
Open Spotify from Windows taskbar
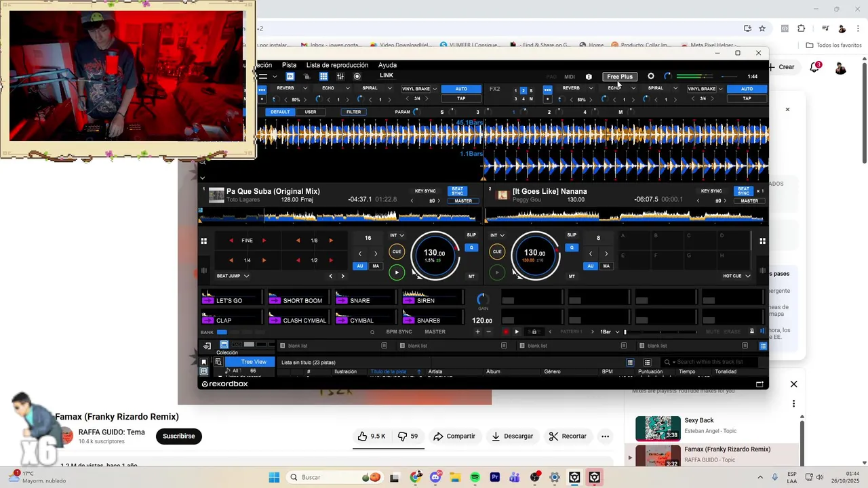tap(475, 478)
